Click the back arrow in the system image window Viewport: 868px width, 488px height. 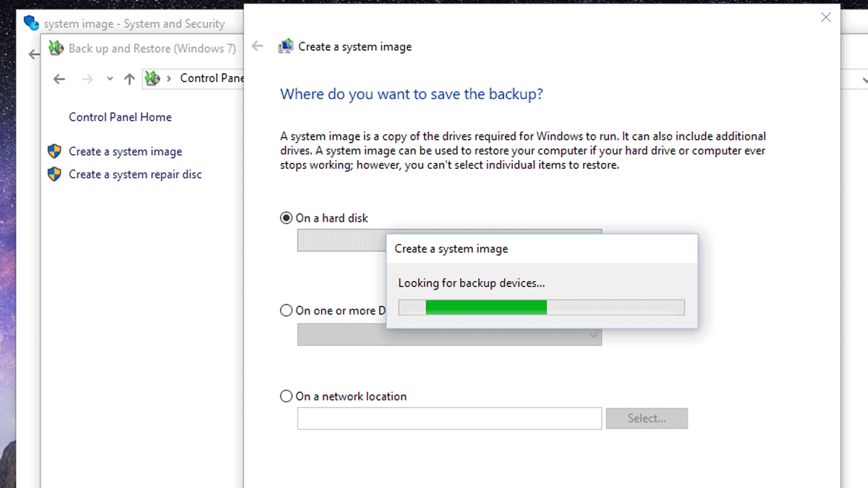(34, 54)
